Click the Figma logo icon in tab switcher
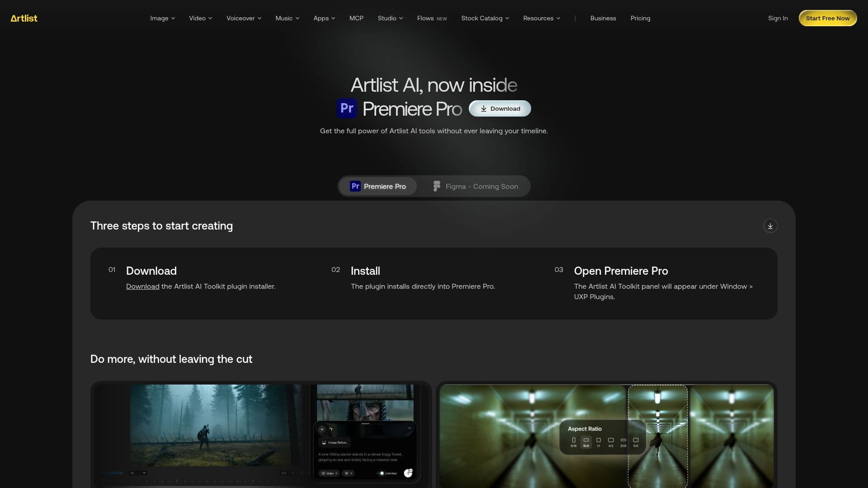Screen dimensions: 868x488 coord(437,186)
